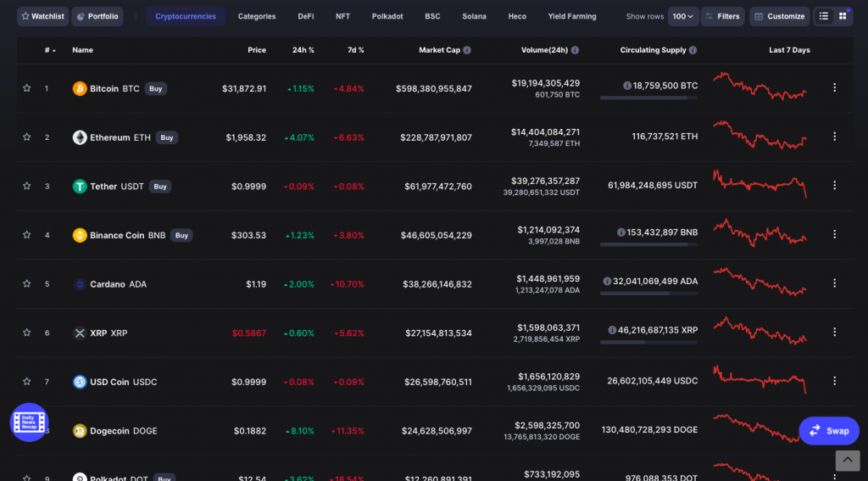Click the XRP coin logo
Screen dimensions: 868x481
80,333
